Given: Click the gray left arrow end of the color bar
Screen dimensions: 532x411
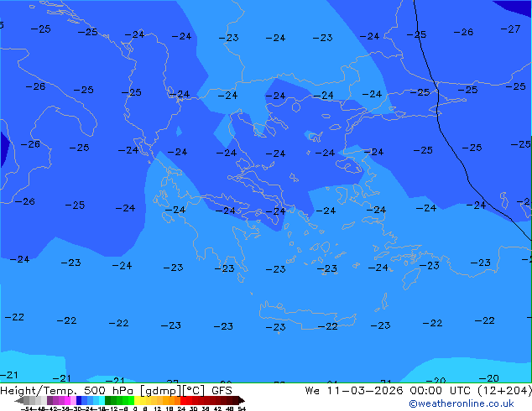Looking at the screenshot, I should click(x=19, y=401).
